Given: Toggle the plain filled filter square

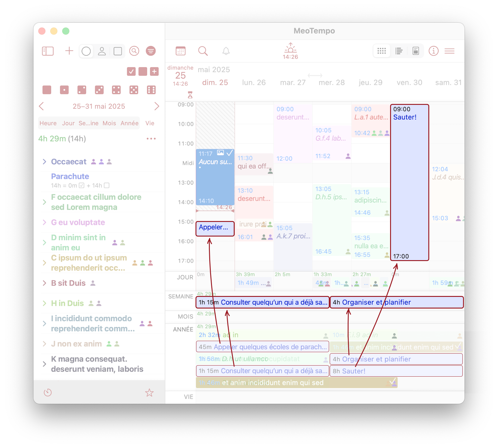Looking at the screenshot, I should coord(143,72).
